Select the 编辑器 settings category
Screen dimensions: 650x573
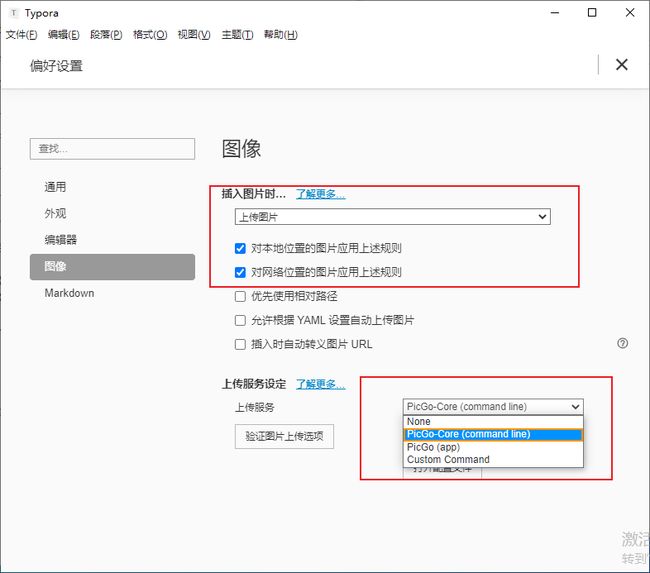click(x=112, y=240)
